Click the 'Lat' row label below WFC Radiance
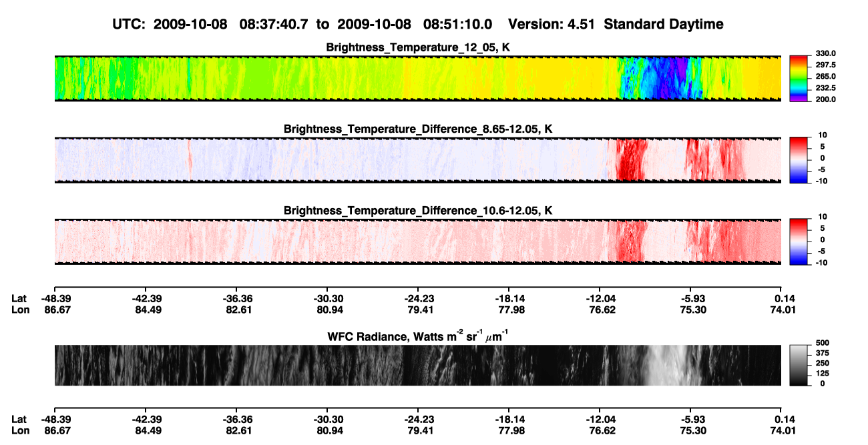This screenshot has width=868, height=445. coord(19,420)
